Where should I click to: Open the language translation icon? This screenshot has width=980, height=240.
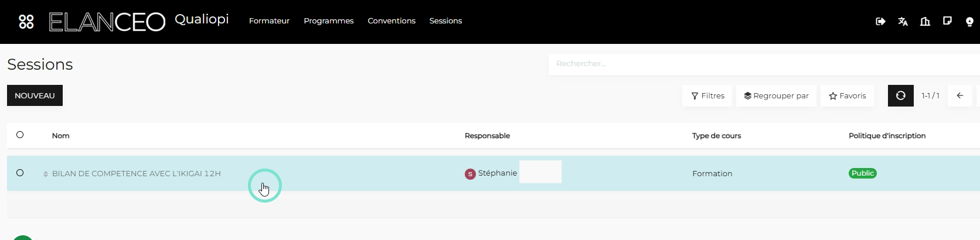point(903,22)
